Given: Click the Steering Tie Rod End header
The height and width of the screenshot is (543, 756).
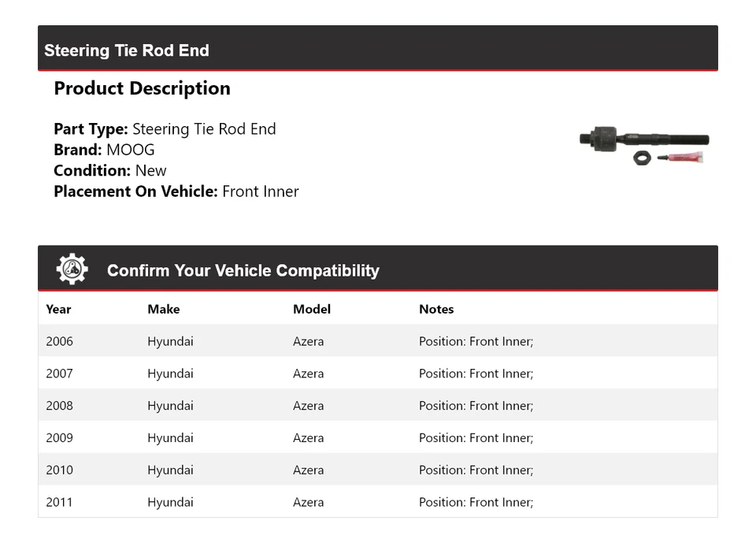Looking at the screenshot, I should pyautogui.click(x=127, y=50).
